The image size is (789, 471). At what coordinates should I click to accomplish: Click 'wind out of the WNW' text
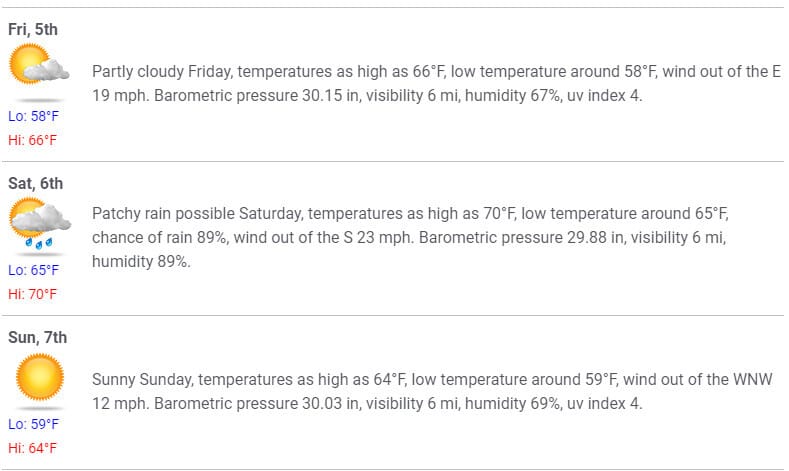[x=697, y=379]
